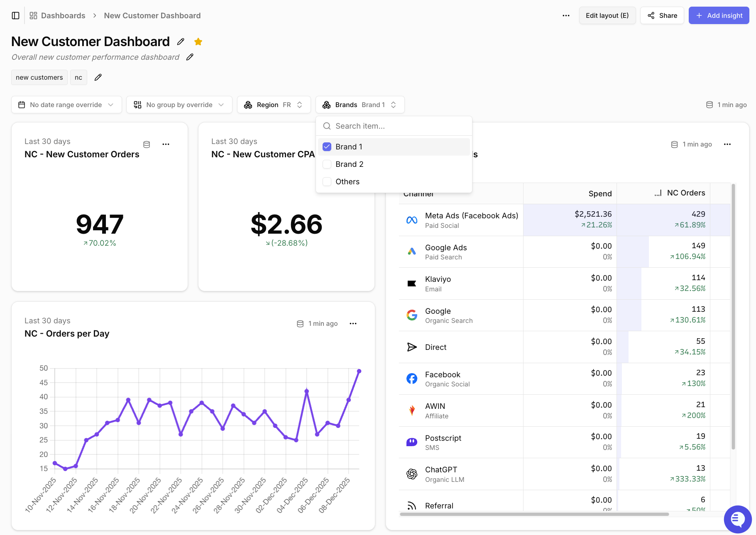This screenshot has width=756, height=535.
Task: Toggle the favorite star icon
Action: (198, 42)
